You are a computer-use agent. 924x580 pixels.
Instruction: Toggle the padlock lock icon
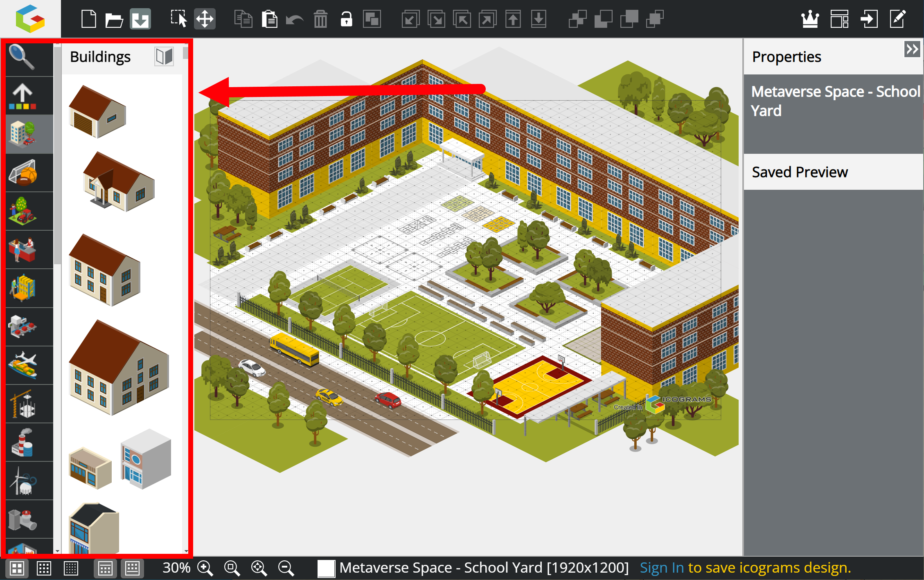click(346, 19)
